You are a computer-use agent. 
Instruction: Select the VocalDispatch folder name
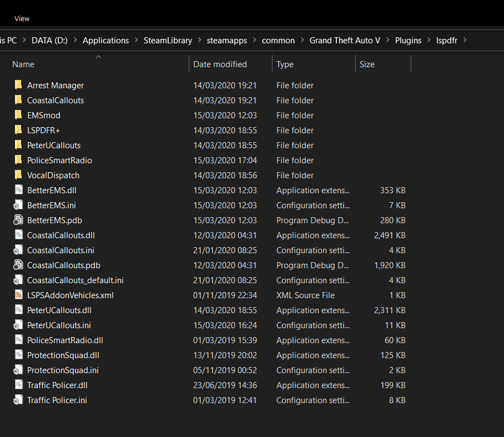coord(53,175)
